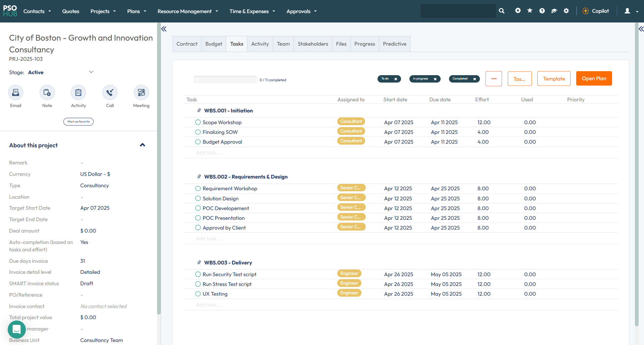
Task: Collapse the About this project section
Action: click(x=142, y=145)
